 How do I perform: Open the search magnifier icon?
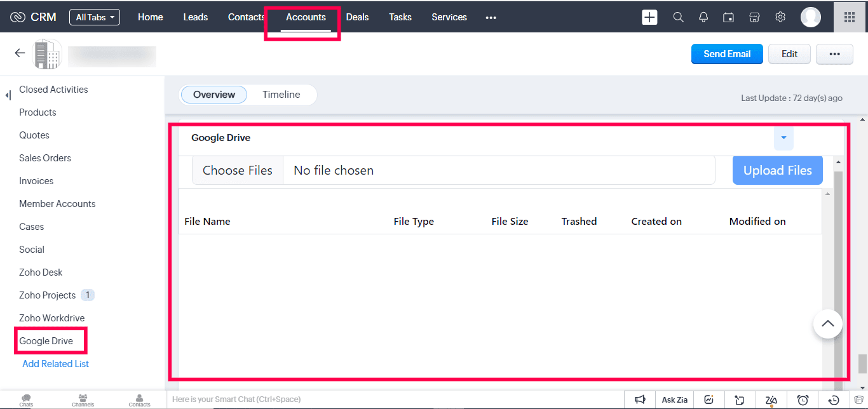point(679,17)
